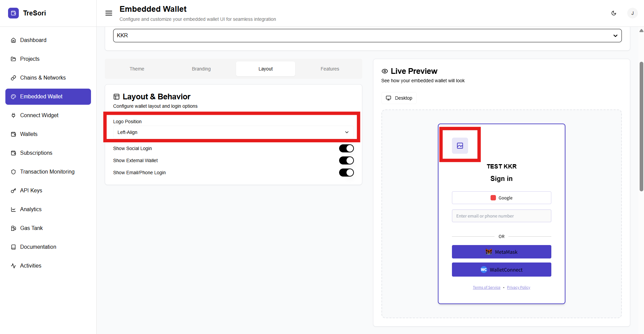Open the user avatar J
Viewport: 644px width, 334px height.
(632, 13)
